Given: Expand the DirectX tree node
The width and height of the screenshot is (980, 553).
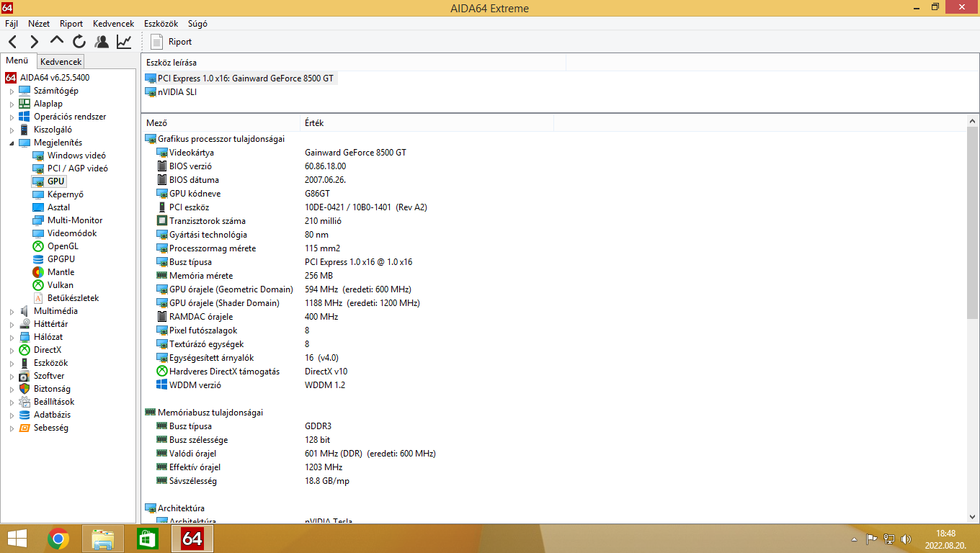Looking at the screenshot, I should (x=12, y=351).
